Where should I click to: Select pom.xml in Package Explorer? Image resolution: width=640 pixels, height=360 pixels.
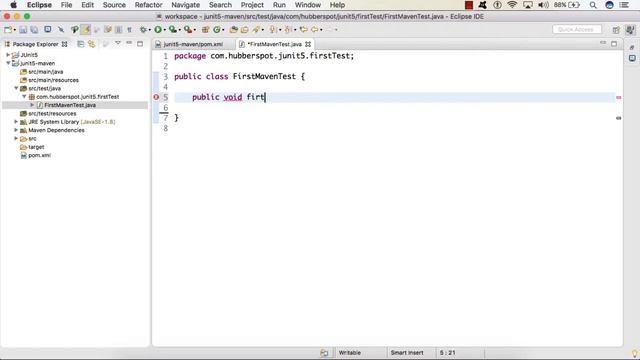(x=39, y=155)
